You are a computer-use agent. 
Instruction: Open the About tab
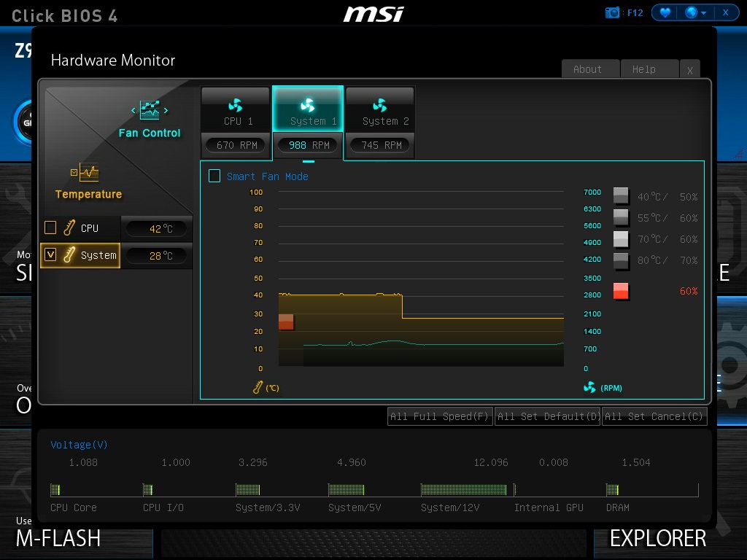pos(590,69)
